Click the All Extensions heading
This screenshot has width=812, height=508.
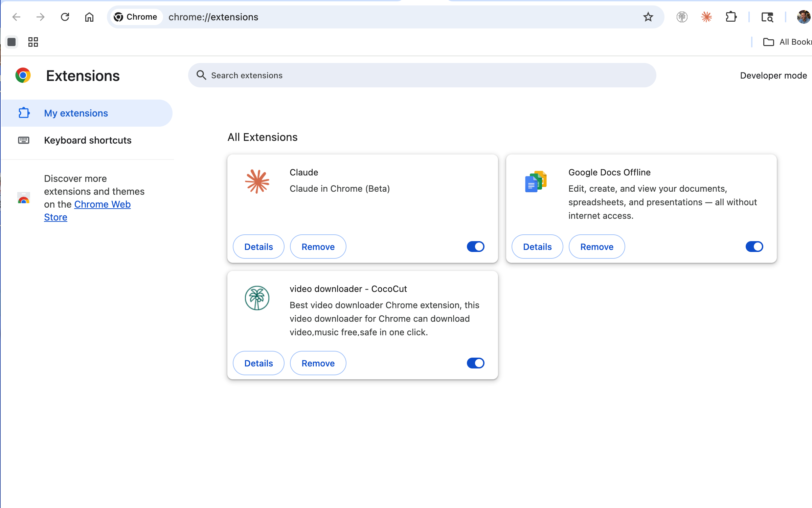point(263,137)
